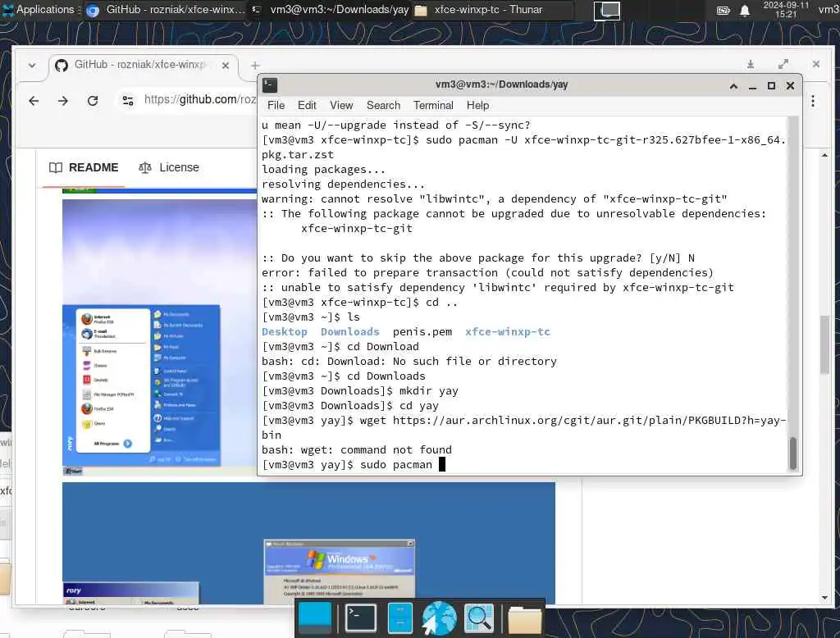The width and height of the screenshot is (840, 638).
Task: Click the 'resolving dependencies...' terminal line
Action: pyautogui.click(x=343, y=185)
